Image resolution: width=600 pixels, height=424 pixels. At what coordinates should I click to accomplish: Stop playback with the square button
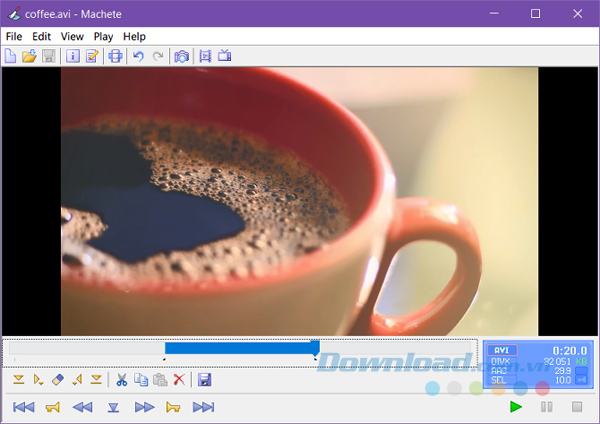click(x=577, y=407)
